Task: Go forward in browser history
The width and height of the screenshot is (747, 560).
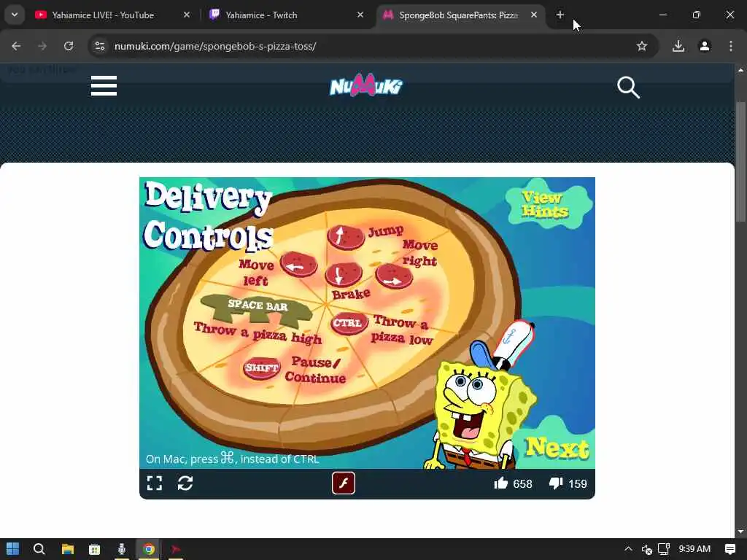Action: [x=42, y=46]
